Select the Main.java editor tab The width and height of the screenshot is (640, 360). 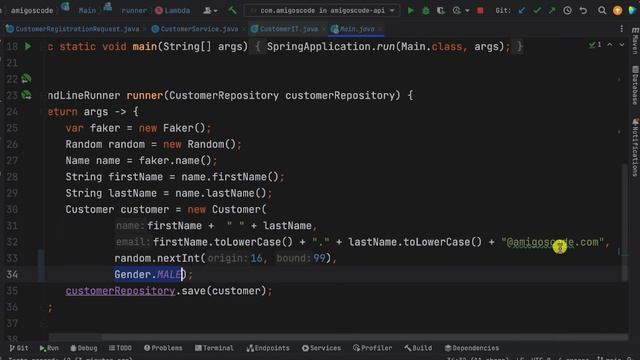tap(353, 29)
